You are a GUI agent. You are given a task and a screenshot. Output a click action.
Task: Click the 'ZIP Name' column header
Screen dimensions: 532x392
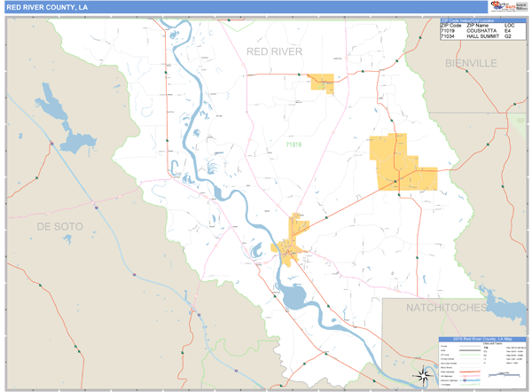pos(477,26)
